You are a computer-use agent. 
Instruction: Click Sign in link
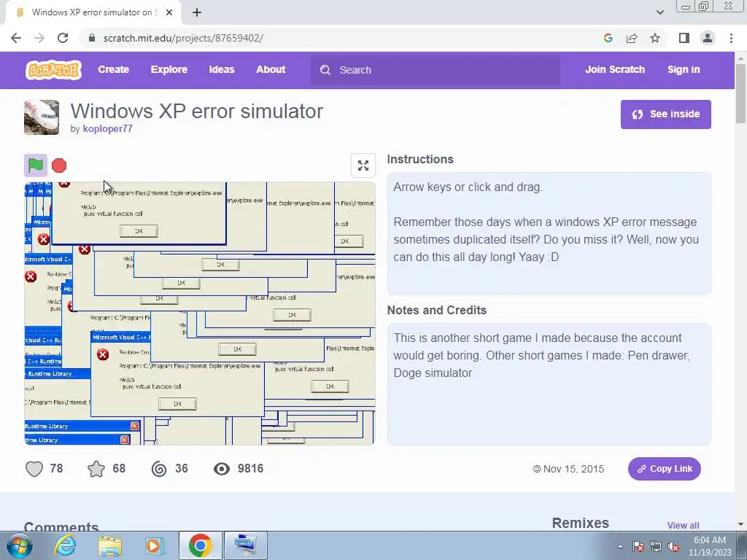click(x=684, y=69)
